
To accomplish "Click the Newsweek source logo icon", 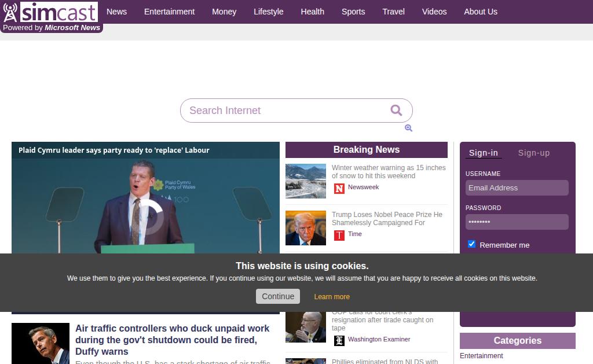I will click(339, 188).
